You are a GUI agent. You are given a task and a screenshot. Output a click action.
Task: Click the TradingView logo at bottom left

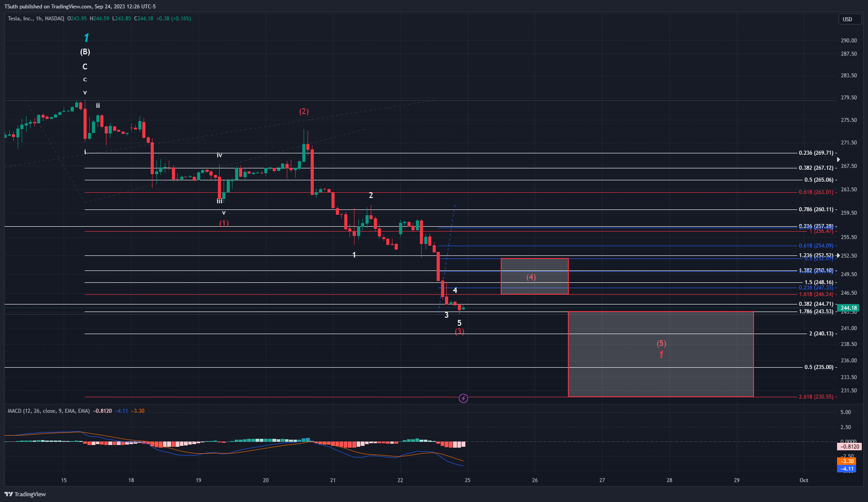26,494
